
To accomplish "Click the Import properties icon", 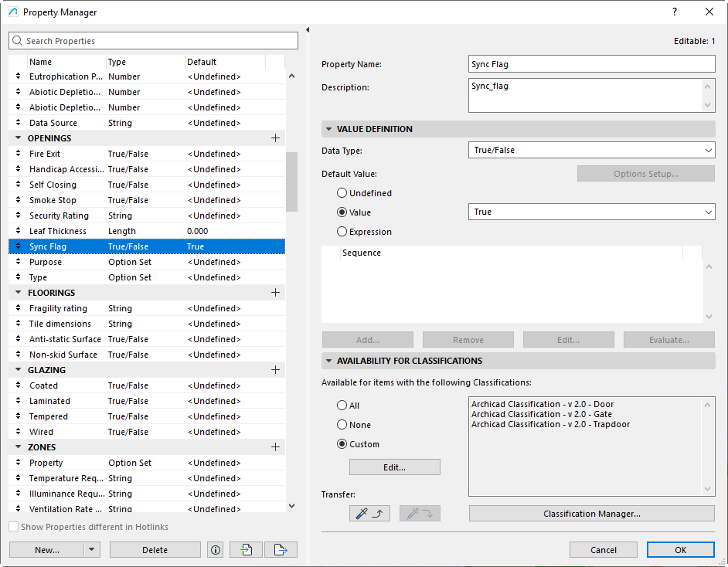I will tap(246, 550).
